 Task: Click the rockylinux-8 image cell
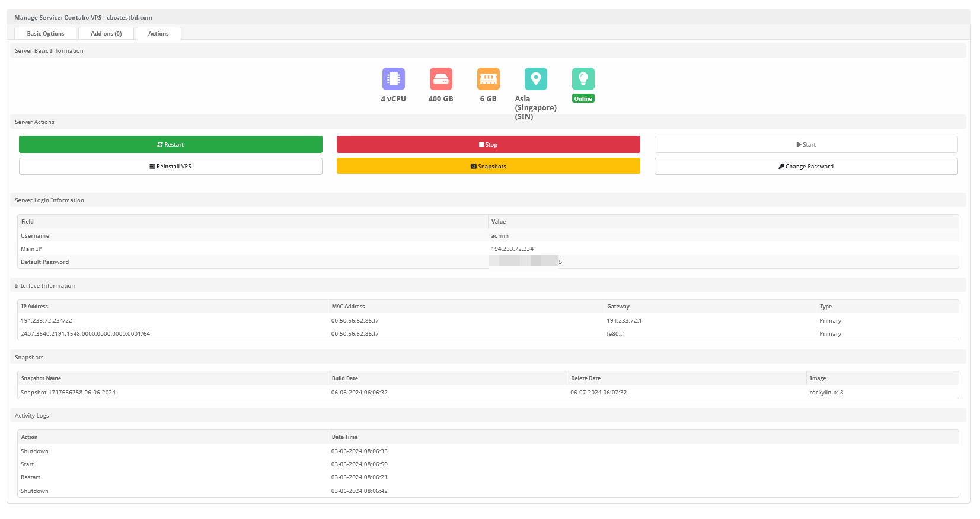click(826, 393)
